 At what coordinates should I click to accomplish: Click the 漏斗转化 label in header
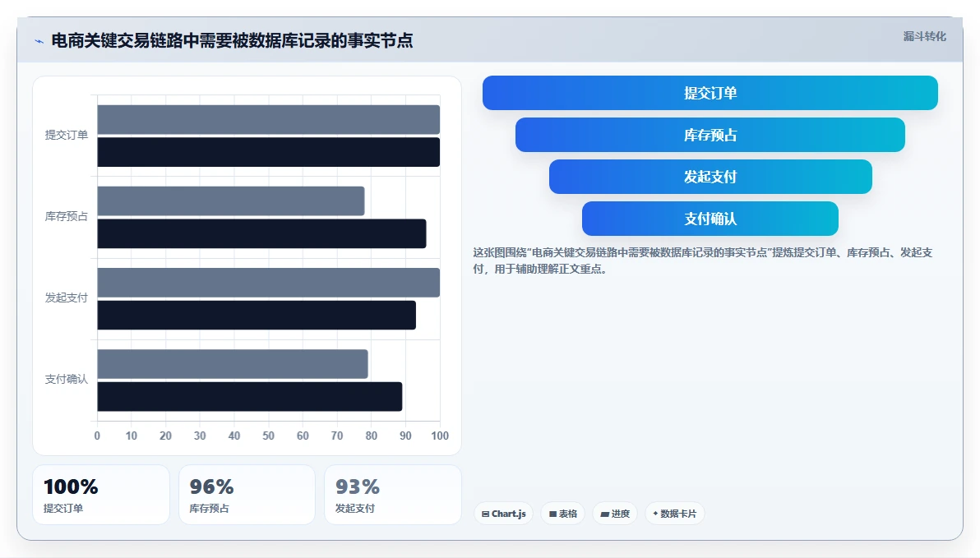924,36
